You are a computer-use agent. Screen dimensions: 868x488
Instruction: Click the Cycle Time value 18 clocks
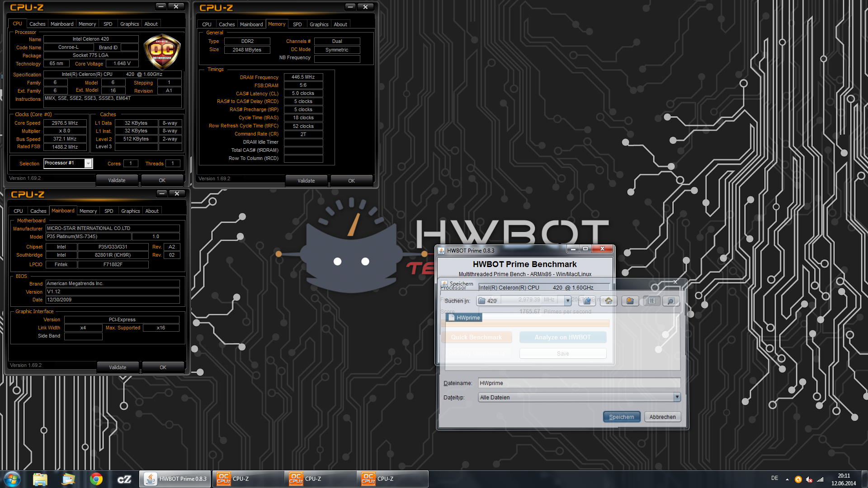pyautogui.click(x=303, y=118)
